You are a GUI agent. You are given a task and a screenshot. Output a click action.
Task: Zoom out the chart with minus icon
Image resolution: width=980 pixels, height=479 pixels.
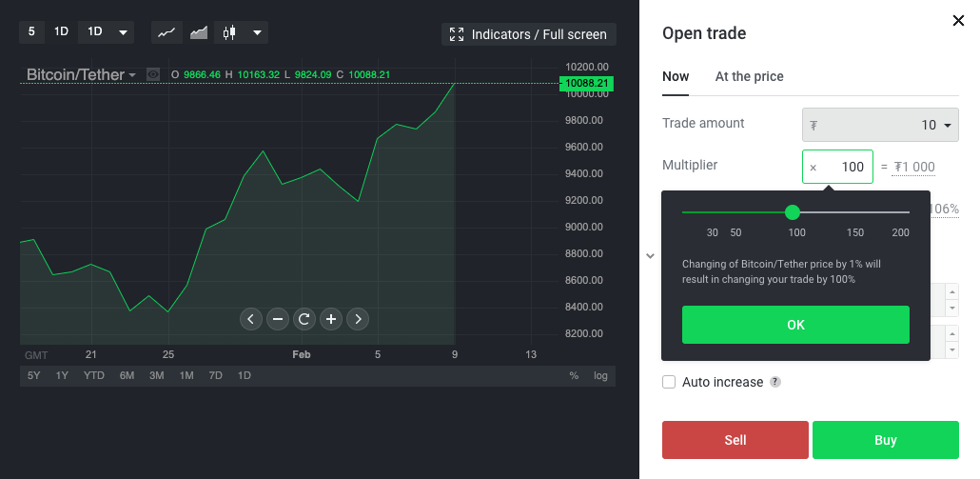pyautogui.click(x=278, y=319)
